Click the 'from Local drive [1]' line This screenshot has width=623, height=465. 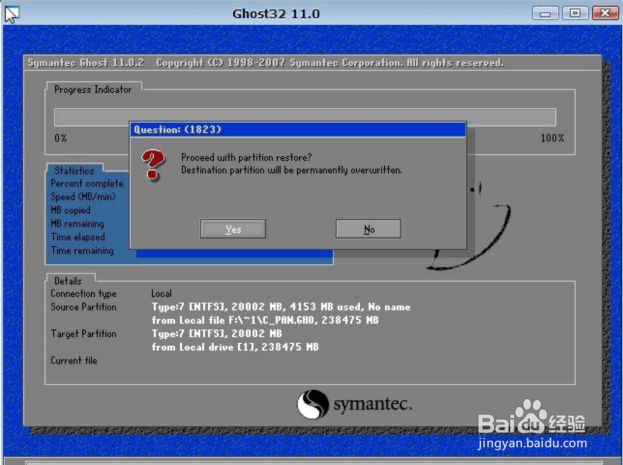235,347
